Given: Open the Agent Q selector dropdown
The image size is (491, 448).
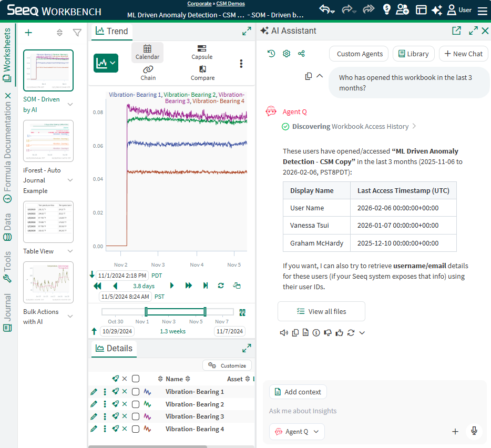Looking at the screenshot, I should [x=297, y=432].
